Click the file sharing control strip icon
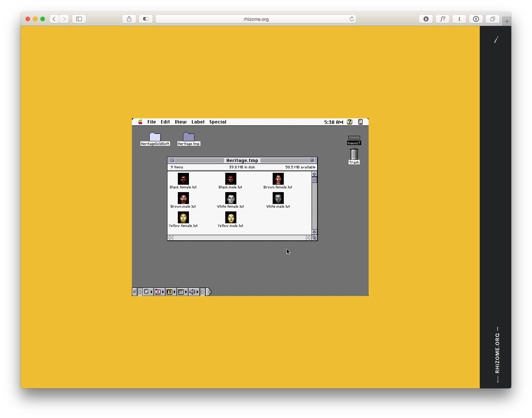 tap(158, 292)
